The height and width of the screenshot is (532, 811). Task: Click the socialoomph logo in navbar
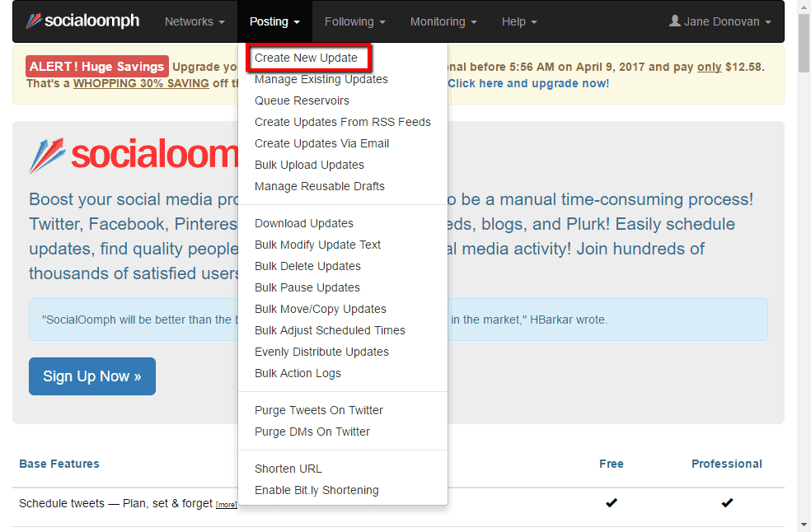(82, 21)
